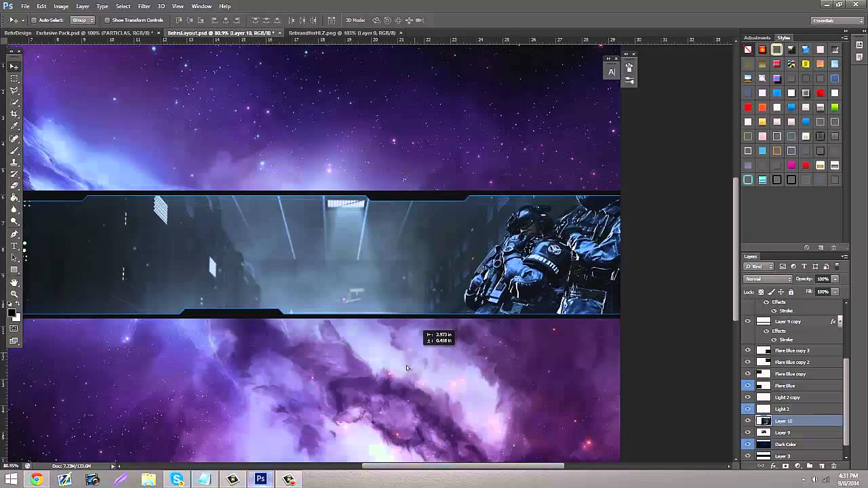This screenshot has height=488, width=868.
Task: Click the foreground color swatch
Action: pyautogui.click(x=12, y=312)
